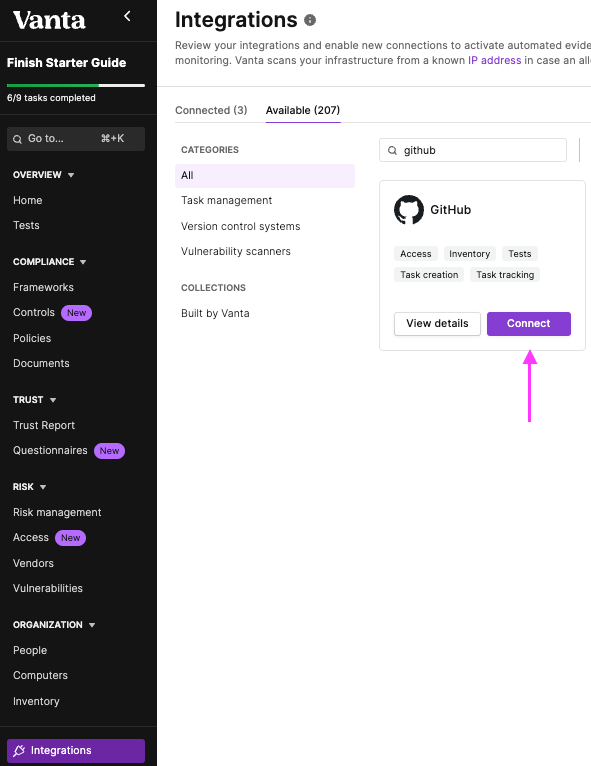Click the New badge beside Questionnaires
The width and height of the screenshot is (591, 766).
(109, 450)
